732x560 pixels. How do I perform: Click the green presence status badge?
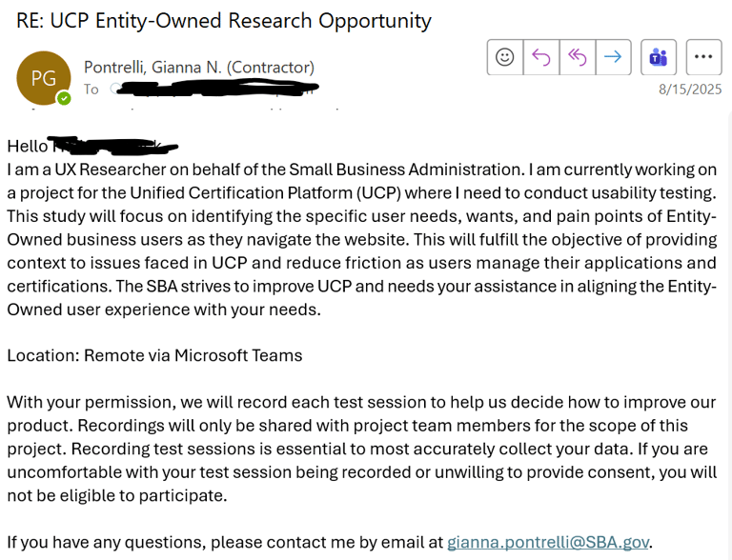click(x=64, y=98)
